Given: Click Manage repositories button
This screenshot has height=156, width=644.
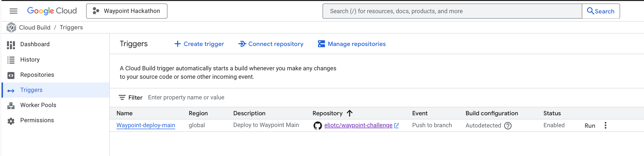Looking at the screenshot, I should [352, 44].
